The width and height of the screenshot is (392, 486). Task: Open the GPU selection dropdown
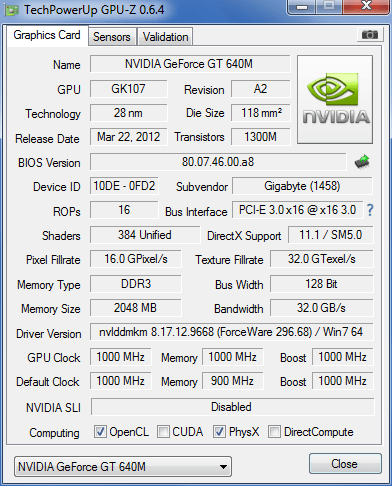point(123,467)
